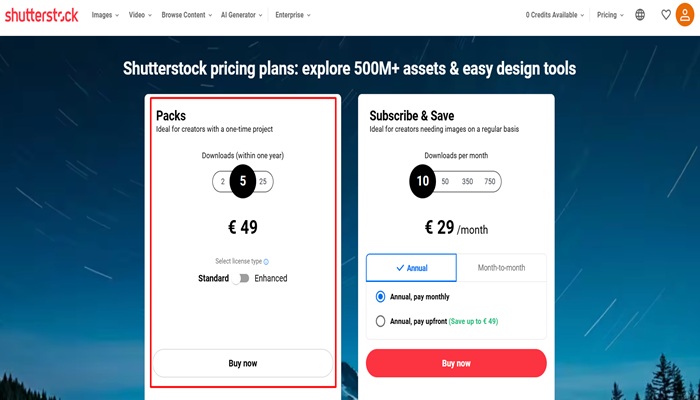Screen dimensions: 700x400
Task: Toggle Standard to Enhanced license switch
Action: [240, 278]
